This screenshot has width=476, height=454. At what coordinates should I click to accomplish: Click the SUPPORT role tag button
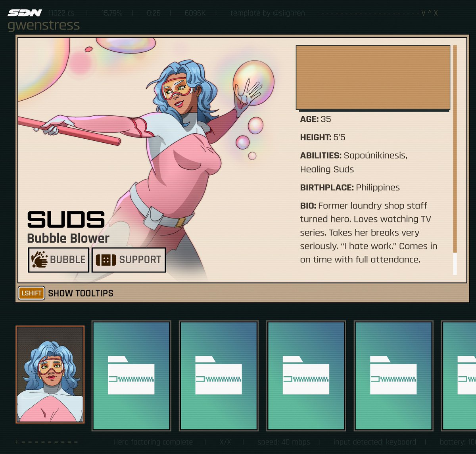(129, 260)
